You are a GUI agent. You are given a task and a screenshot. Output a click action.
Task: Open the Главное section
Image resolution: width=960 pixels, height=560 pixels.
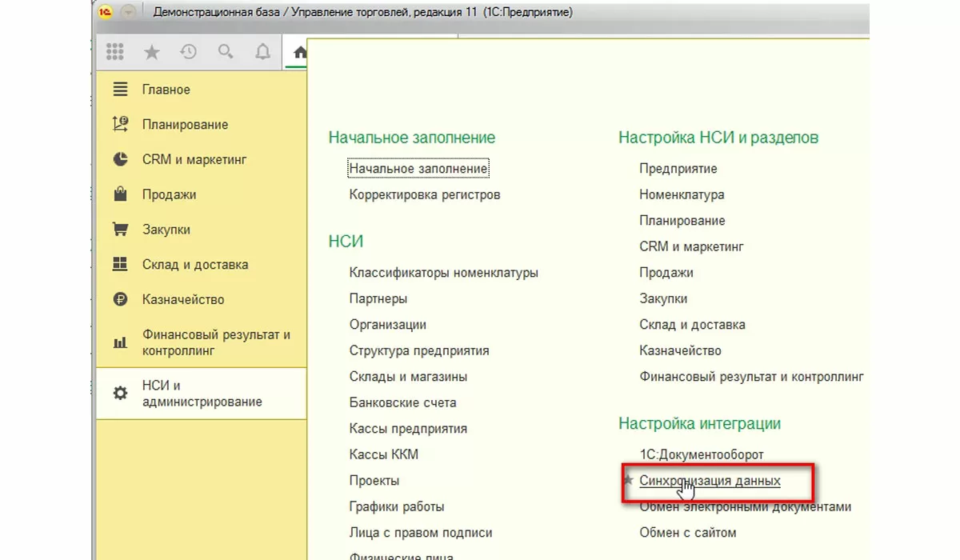(x=201, y=90)
